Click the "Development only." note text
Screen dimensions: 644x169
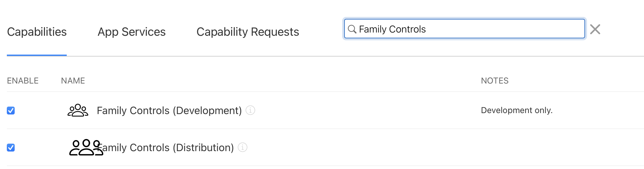(517, 110)
